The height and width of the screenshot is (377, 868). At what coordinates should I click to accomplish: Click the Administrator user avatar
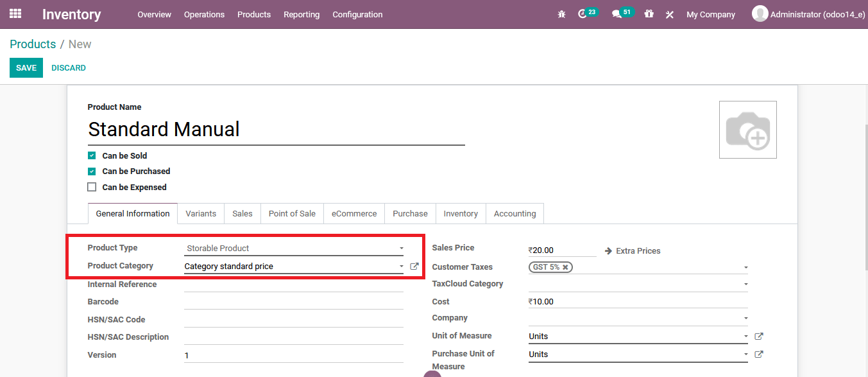[760, 13]
